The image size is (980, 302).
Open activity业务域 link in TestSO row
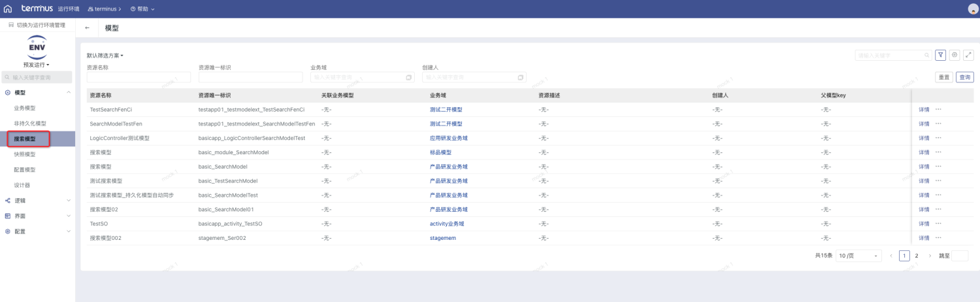point(447,224)
